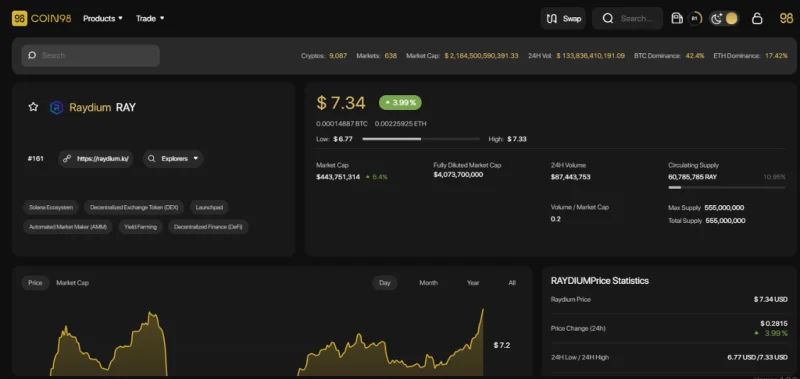Viewport: 800px width, 379px height.
Task: Click the Fully Diluted Market Cap $4,073,700,000
Action: [x=458, y=174]
